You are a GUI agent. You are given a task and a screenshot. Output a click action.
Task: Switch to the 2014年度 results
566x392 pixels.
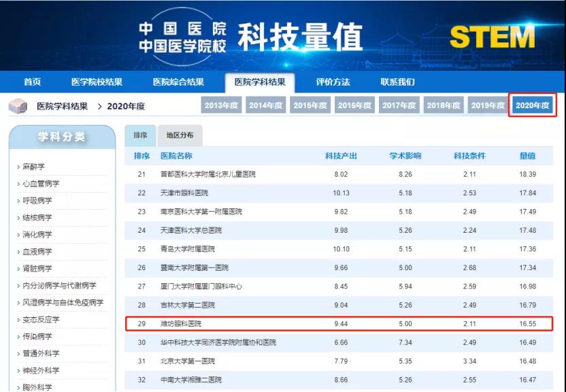(x=266, y=105)
